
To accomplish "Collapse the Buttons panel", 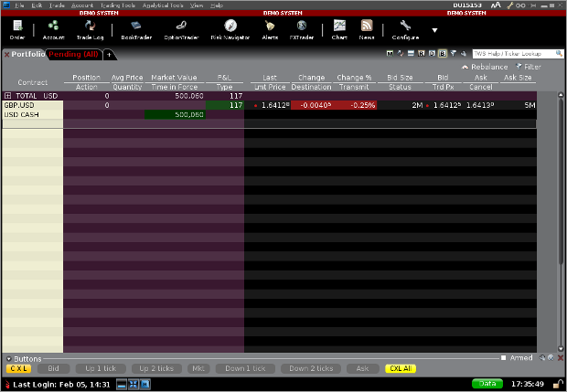I will 9,359.
